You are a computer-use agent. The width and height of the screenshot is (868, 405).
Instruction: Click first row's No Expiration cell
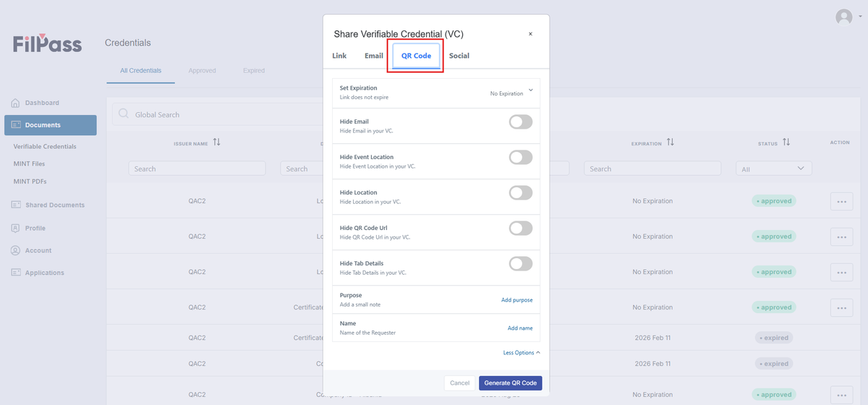pyautogui.click(x=652, y=201)
